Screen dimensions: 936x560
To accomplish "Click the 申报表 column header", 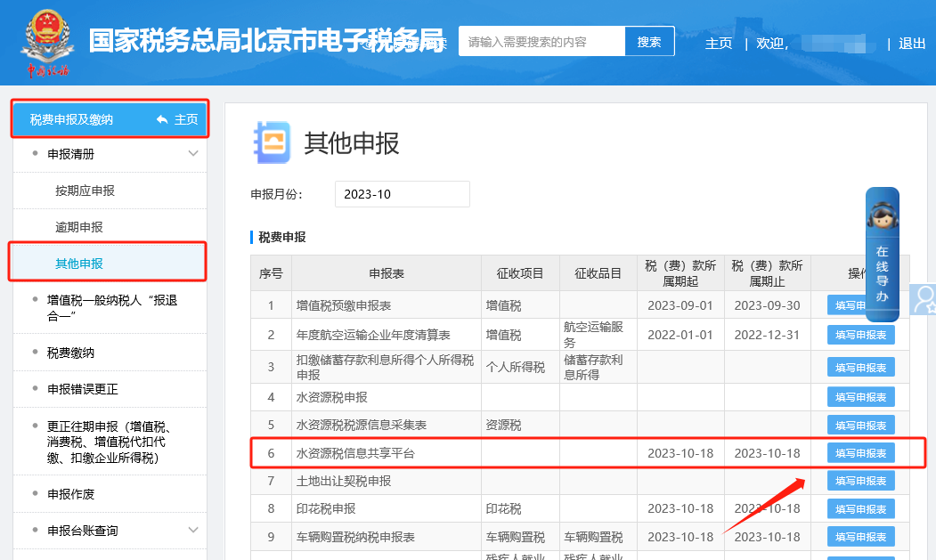I will pyautogui.click(x=387, y=273).
